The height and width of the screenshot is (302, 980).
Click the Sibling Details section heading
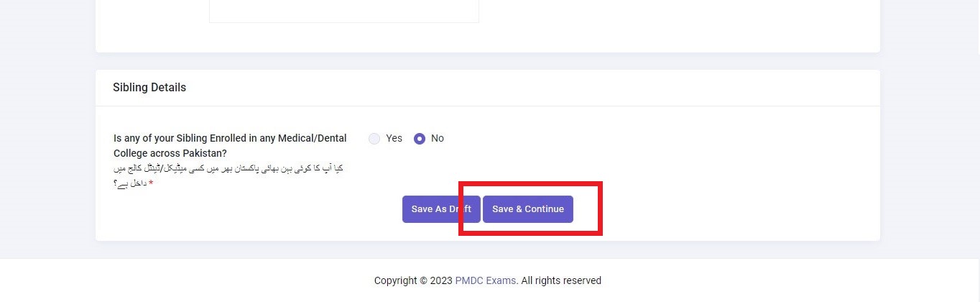click(x=149, y=87)
